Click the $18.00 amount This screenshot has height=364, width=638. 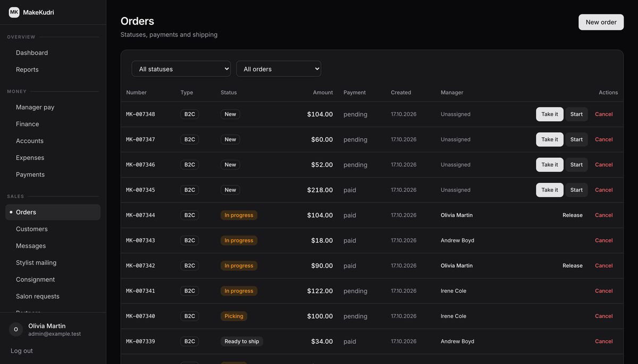click(322, 240)
